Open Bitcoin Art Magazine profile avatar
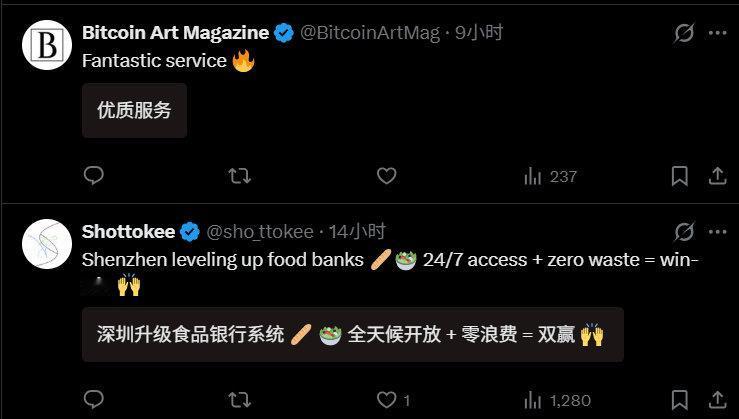 47,45
